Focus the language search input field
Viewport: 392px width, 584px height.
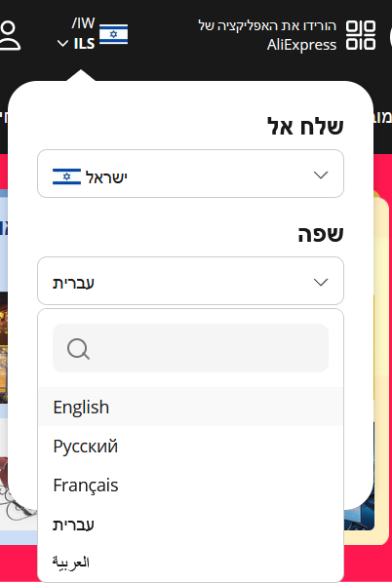tap(190, 348)
